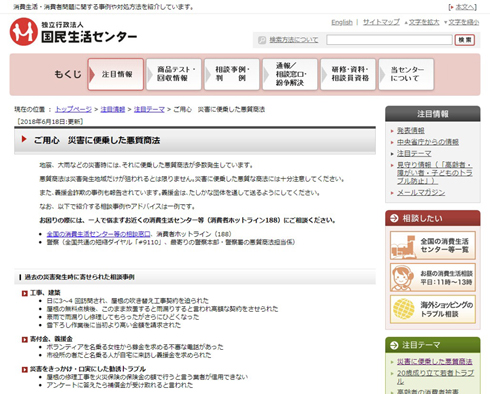Click the arrow icon on the 注目情報 tab

coord(92,74)
